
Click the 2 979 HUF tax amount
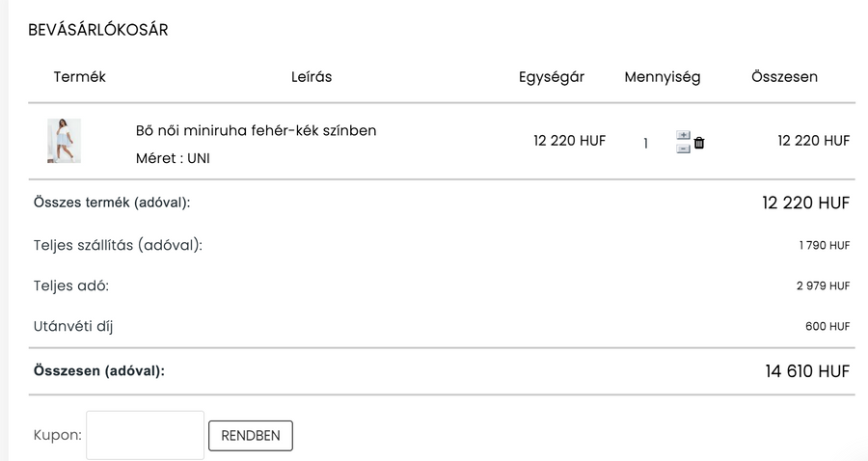[x=823, y=286]
